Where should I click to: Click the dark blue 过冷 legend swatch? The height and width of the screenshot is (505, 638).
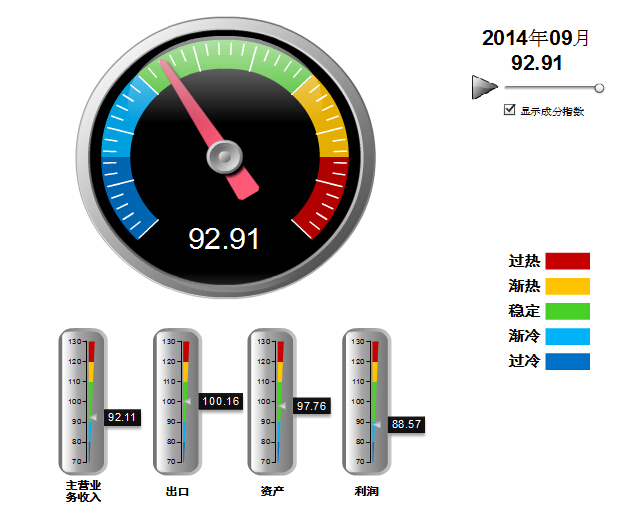pos(567,361)
